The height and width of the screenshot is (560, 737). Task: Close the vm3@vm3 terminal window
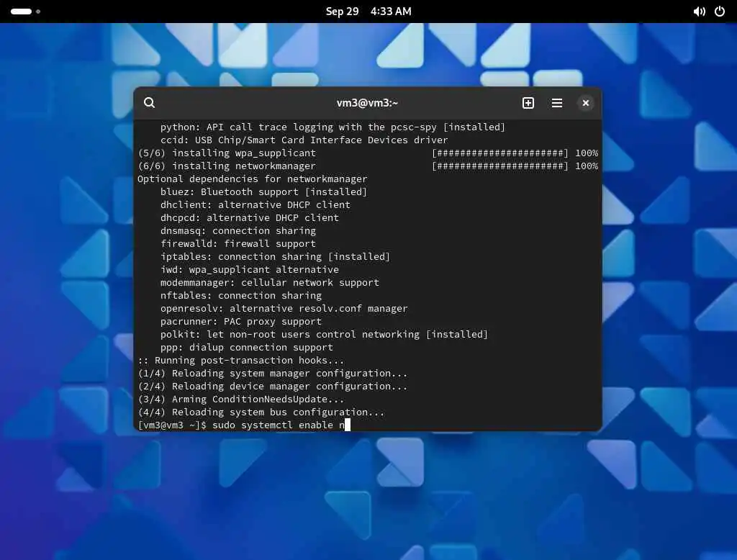pos(586,103)
